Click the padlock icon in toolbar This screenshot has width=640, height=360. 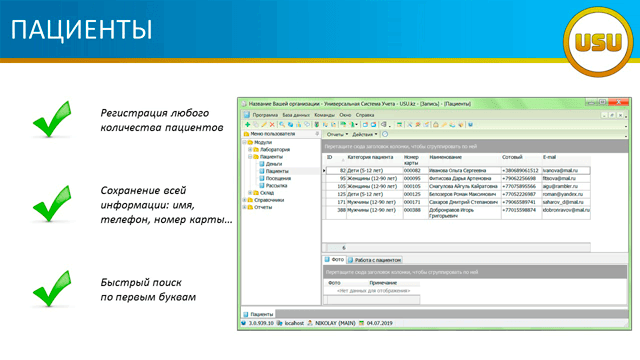pos(436,124)
